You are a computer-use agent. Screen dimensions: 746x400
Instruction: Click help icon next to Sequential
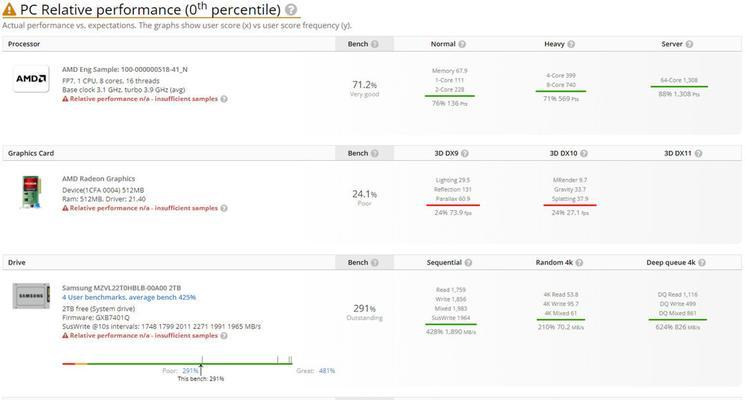pos(468,263)
